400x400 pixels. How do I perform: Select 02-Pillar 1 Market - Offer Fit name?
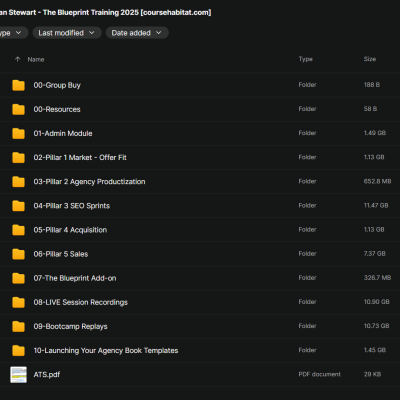[x=80, y=158]
